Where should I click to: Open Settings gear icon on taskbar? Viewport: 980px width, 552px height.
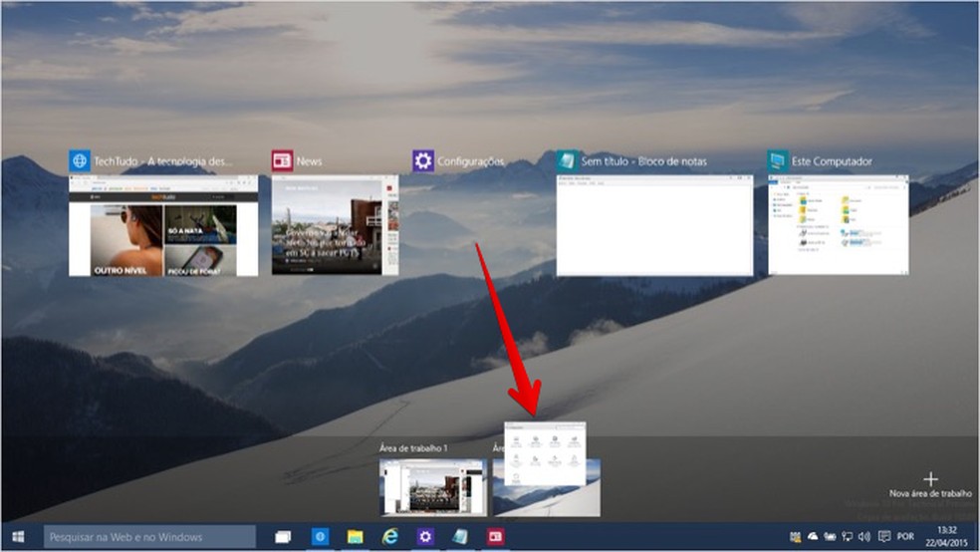point(425,536)
